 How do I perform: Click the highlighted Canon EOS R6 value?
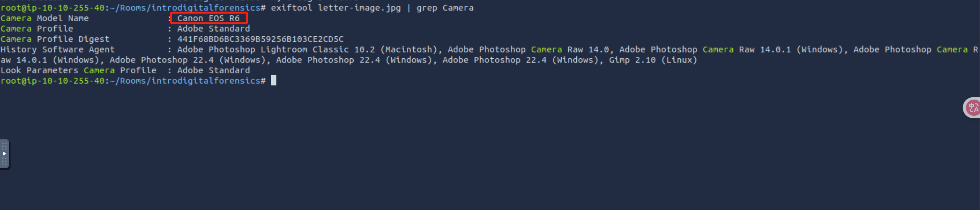(x=208, y=18)
